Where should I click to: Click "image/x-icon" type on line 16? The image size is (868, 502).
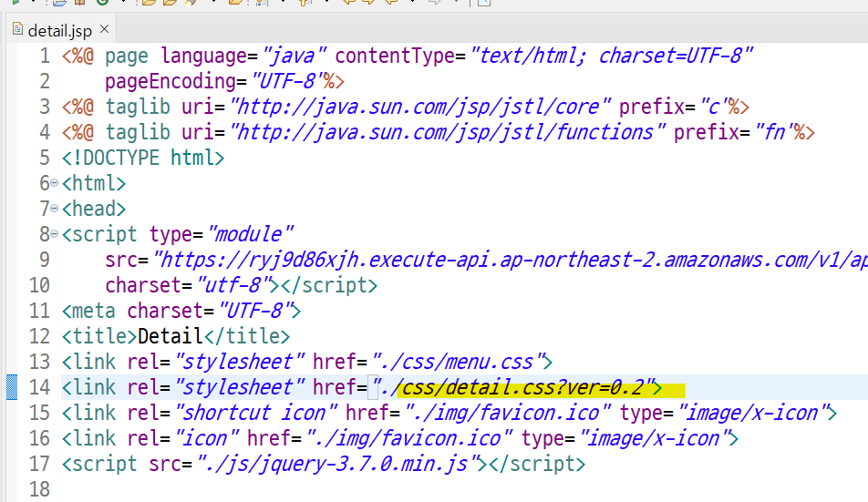[655, 438]
